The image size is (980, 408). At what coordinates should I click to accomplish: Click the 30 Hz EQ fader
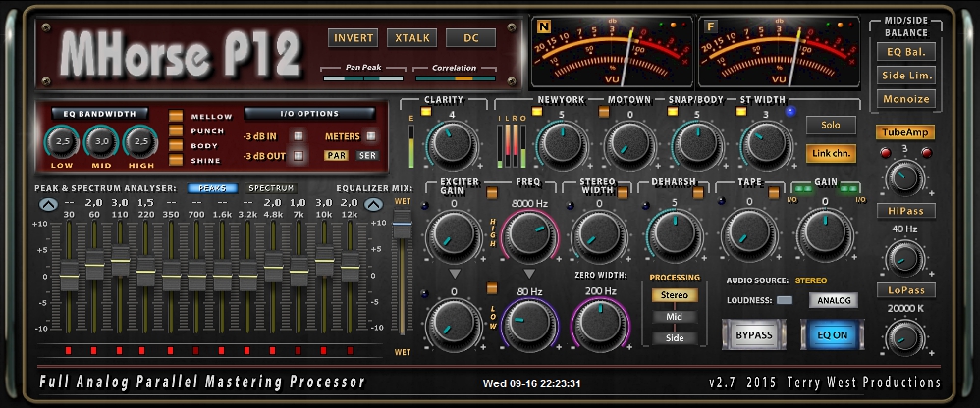click(70, 277)
